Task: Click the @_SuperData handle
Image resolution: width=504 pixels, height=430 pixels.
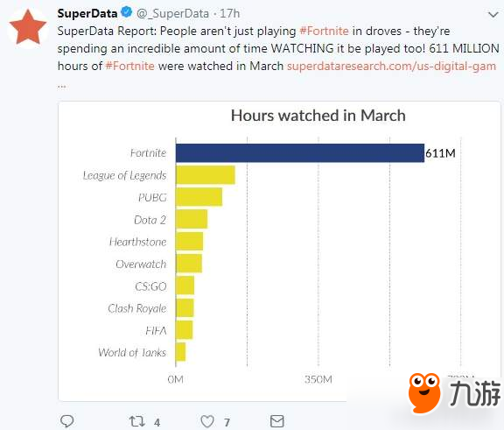Action: [x=172, y=13]
